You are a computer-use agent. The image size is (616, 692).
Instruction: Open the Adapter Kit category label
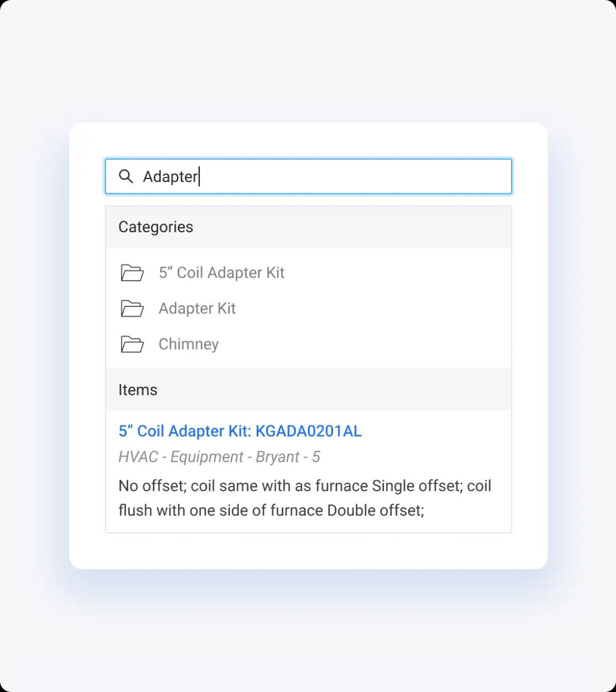(x=197, y=309)
